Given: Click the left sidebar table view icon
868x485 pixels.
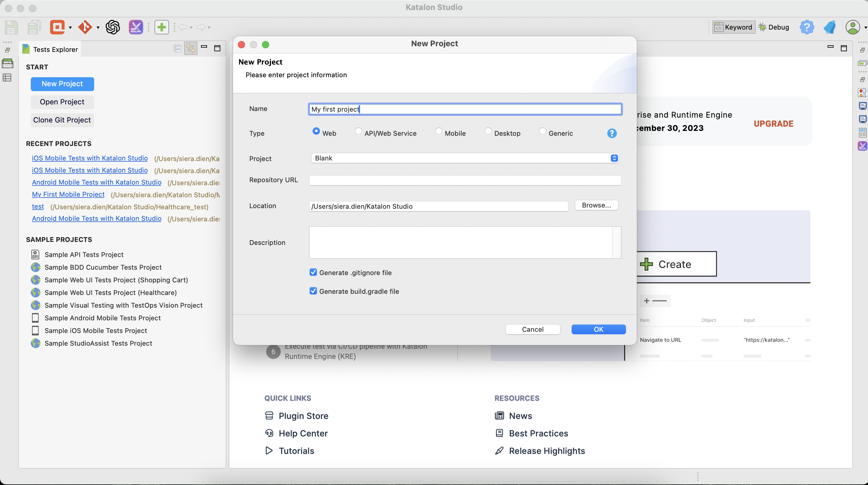Looking at the screenshot, I should (x=7, y=78).
